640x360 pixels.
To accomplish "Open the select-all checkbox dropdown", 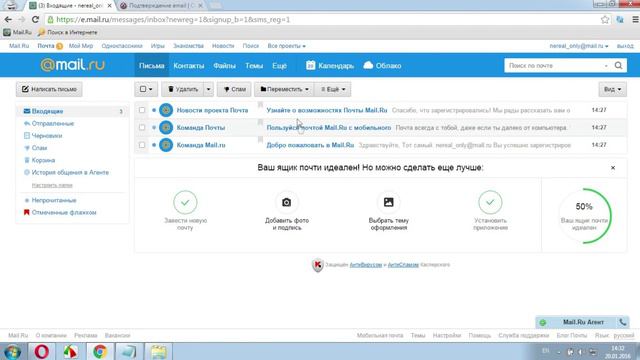I will point(146,89).
